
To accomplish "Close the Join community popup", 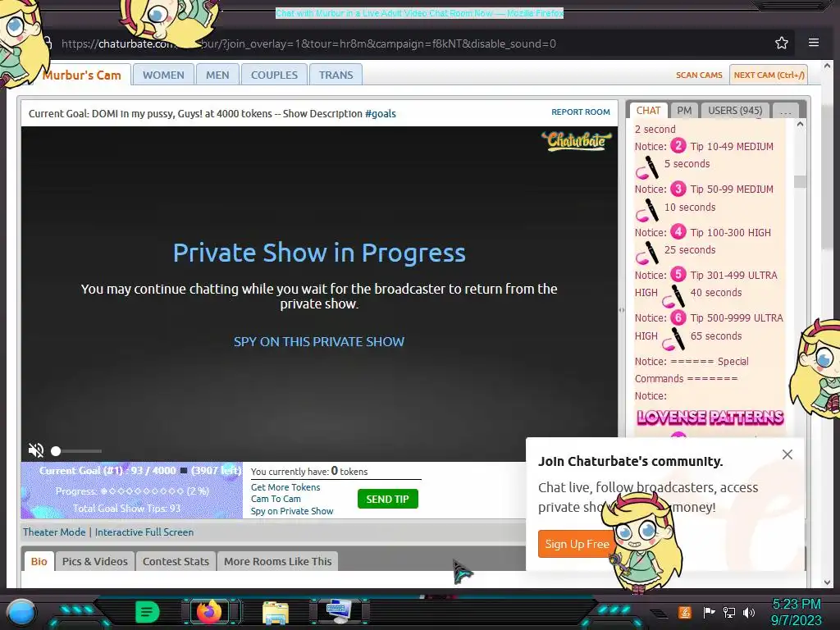I will (x=787, y=454).
